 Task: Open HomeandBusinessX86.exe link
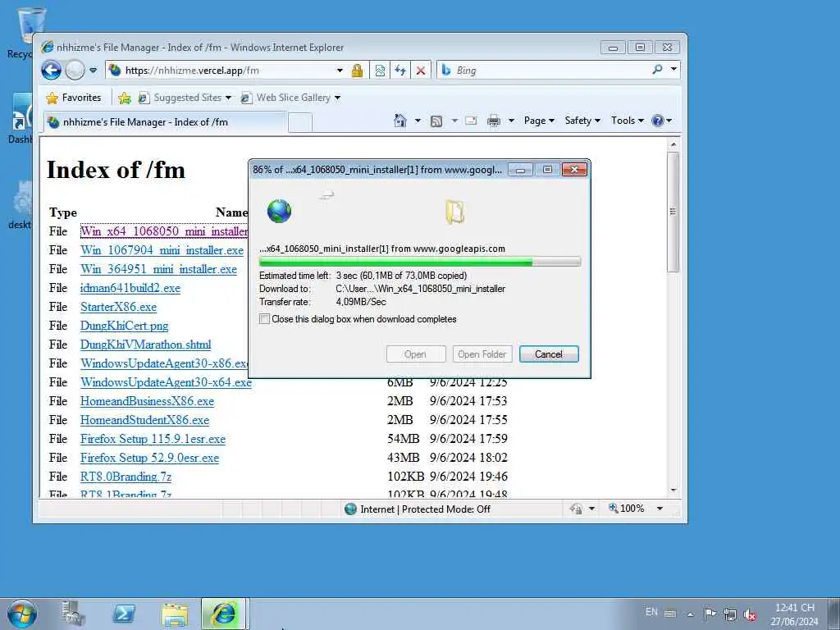148,401
